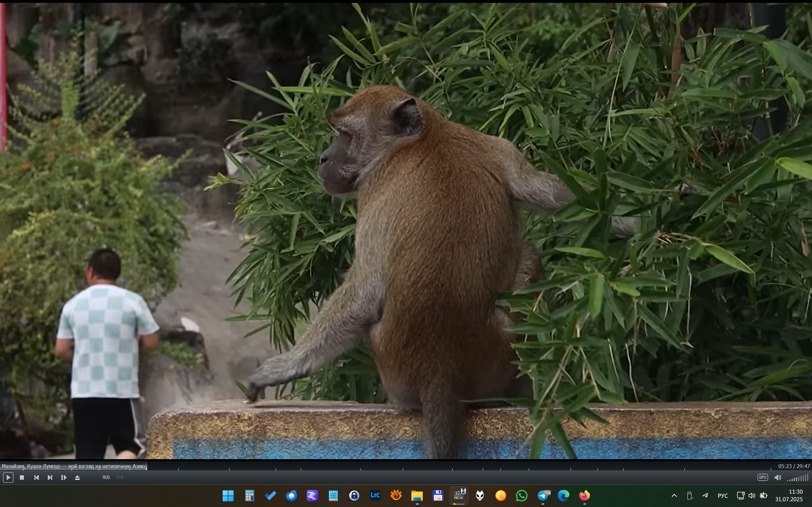
Task: Stop playback with the square Stop icon
Action: tap(22, 478)
